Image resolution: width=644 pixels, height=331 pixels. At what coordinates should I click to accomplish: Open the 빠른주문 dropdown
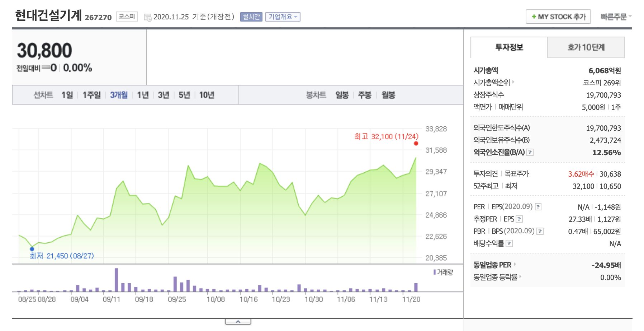(616, 17)
